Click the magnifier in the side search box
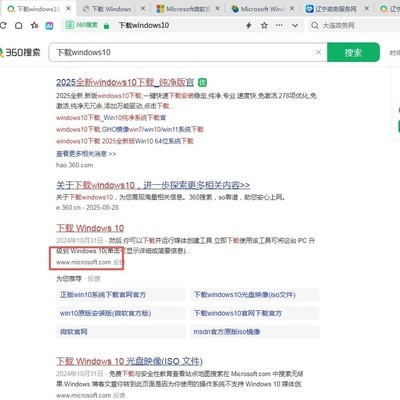The image size is (400, 400). click(x=315, y=25)
